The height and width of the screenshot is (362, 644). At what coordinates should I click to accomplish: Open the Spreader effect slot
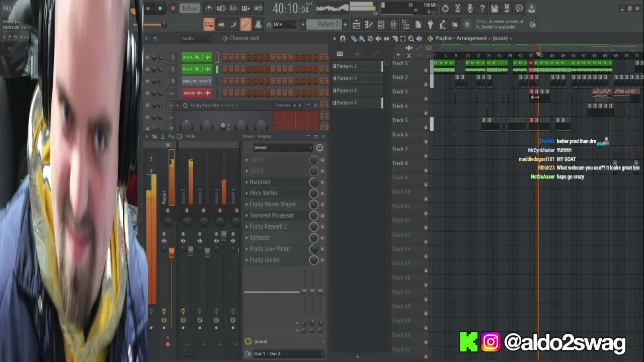click(x=260, y=237)
